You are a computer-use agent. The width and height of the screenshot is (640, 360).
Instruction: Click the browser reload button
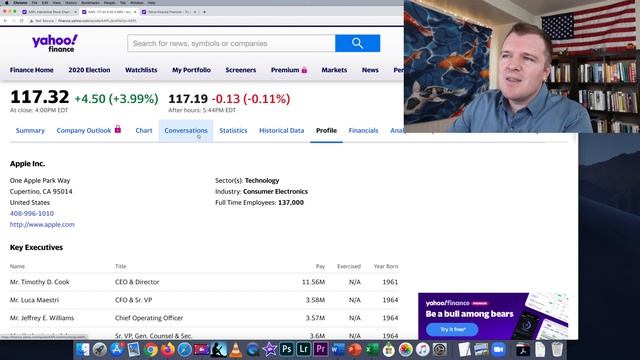[21, 20]
